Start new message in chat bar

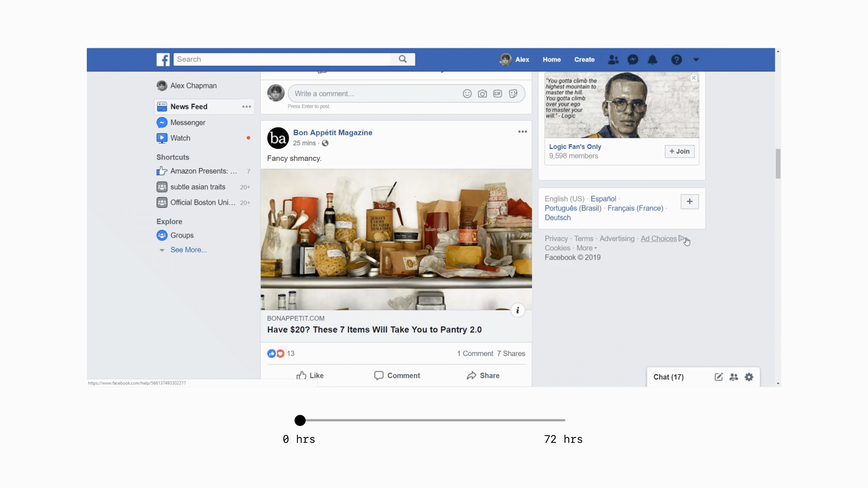[x=718, y=377]
